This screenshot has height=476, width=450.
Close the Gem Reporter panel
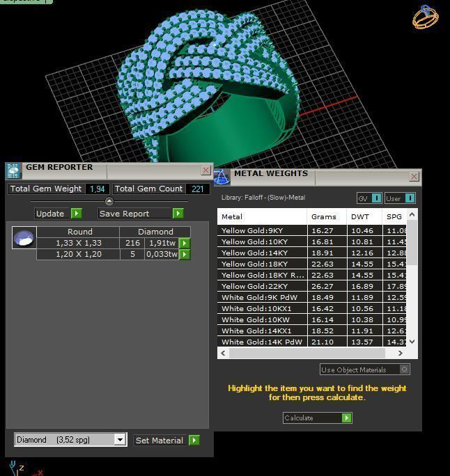tap(205, 170)
